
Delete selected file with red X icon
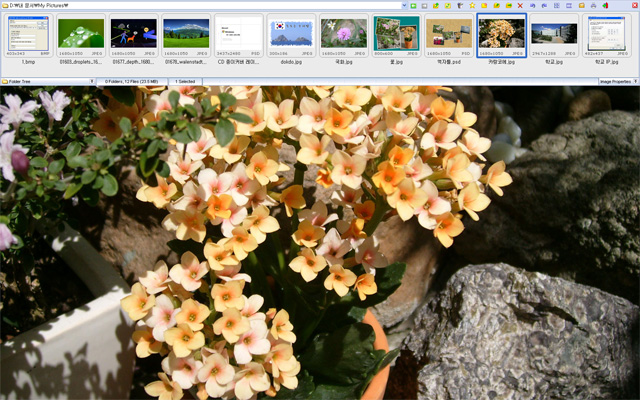(520, 6)
